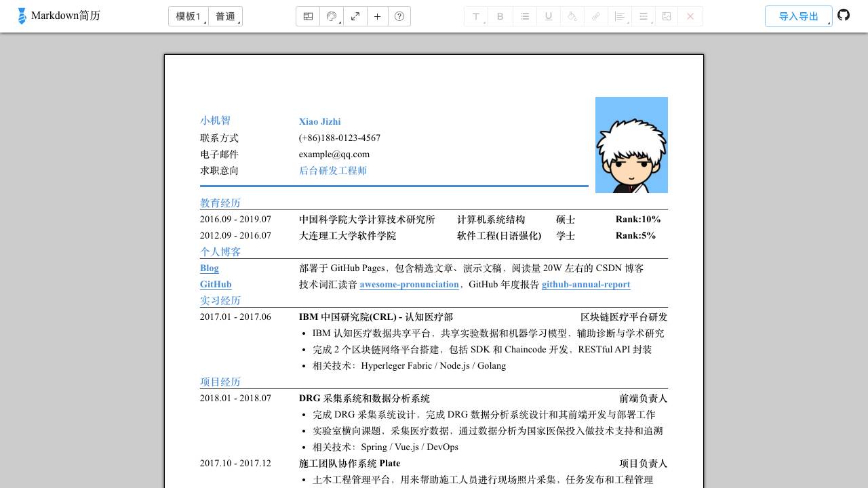Click the indent formatting icon

coord(644,16)
